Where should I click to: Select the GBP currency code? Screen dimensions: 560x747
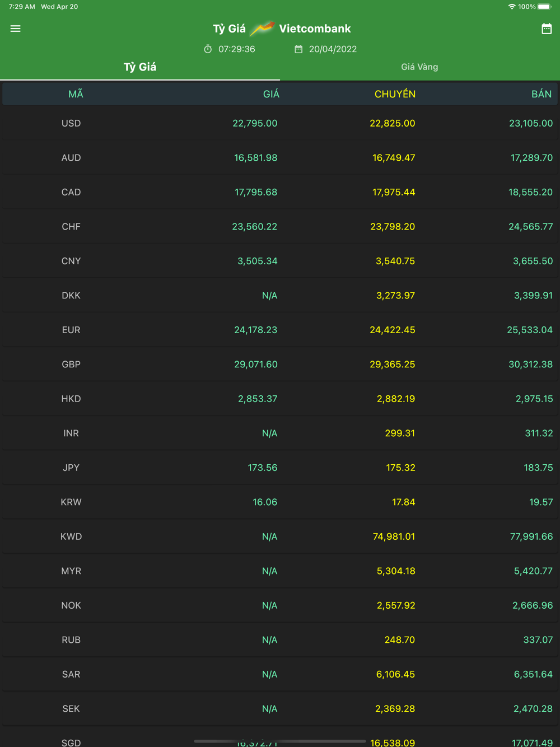(71, 365)
